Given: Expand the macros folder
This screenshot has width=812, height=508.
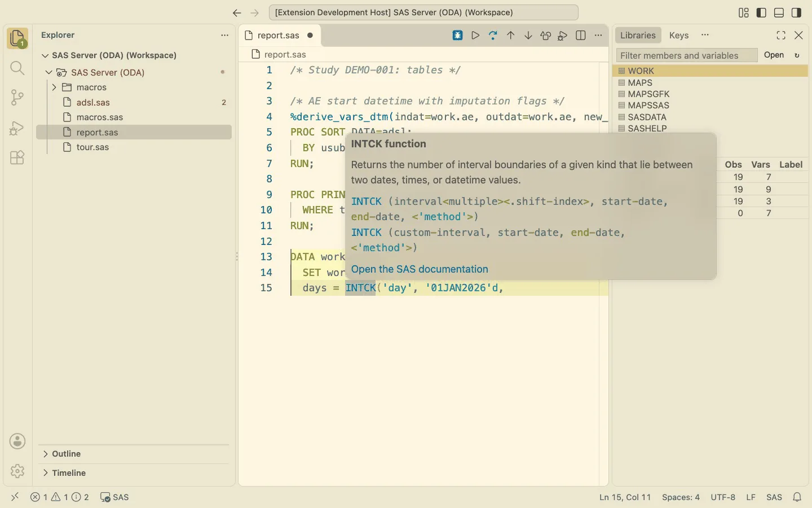Looking at the screenshot, I should pyautogui.click(x=54, y=87).
